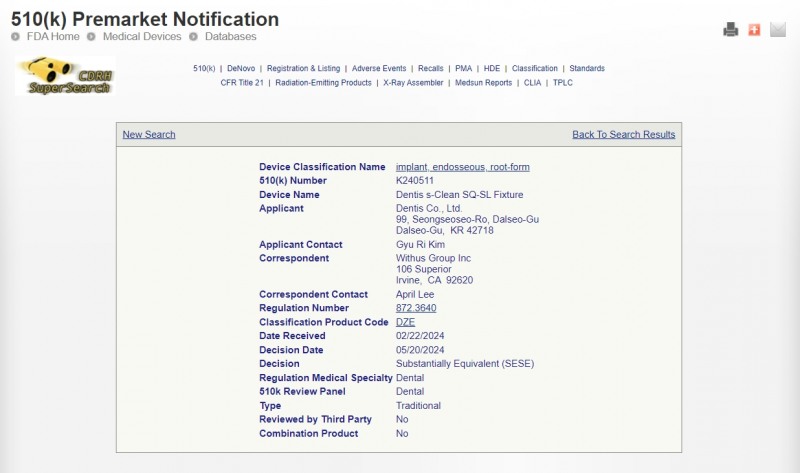
Task: Open the PMA database link
Action: [463, 69]
